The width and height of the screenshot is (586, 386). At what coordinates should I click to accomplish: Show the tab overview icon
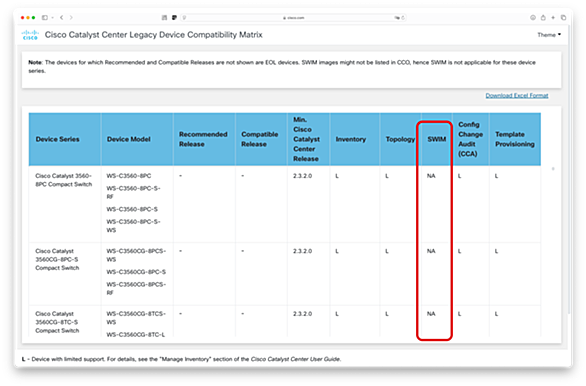click(564, 18)
